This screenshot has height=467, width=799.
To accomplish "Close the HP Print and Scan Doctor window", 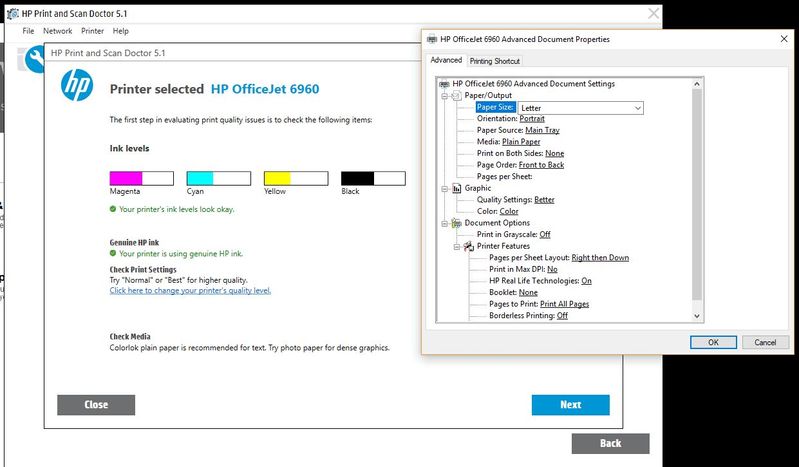I will (x=653, y=14).
